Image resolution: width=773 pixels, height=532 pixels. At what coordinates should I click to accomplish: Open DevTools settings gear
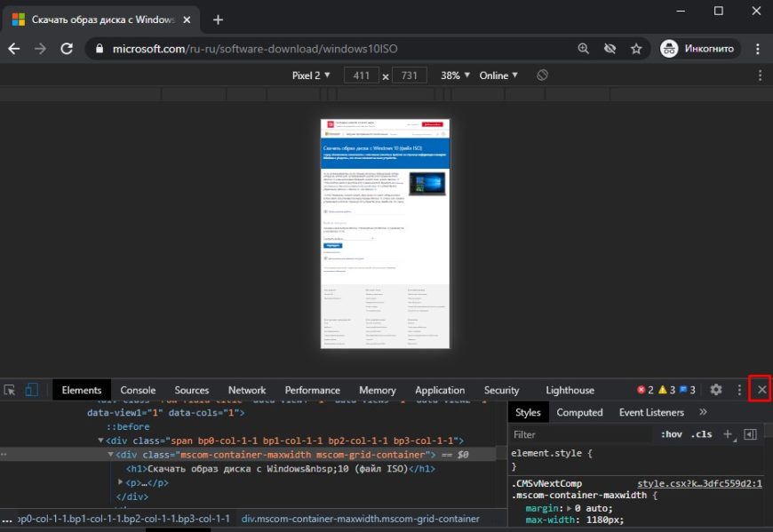coord(716,390)
